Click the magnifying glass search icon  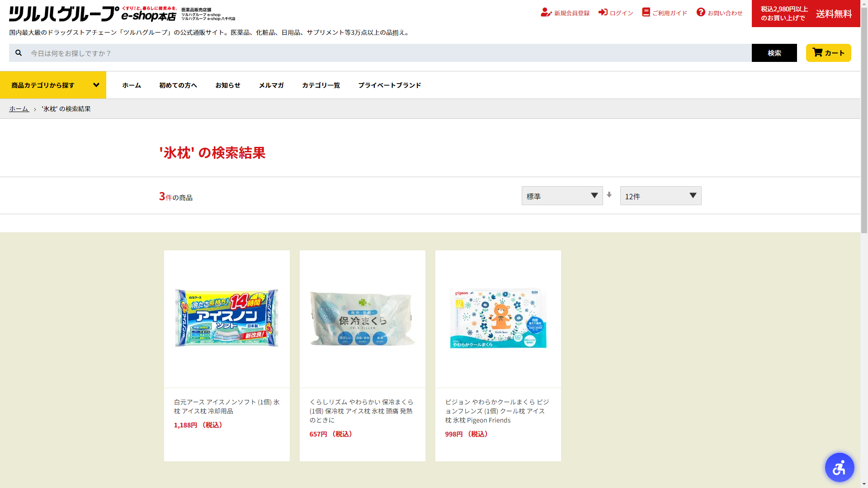pyautogui.click(x=19, y=53)
